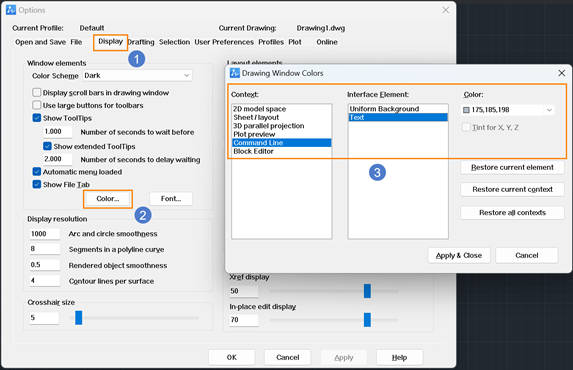The width and height of the screenshot is (573, 370).
Task: Open the User Preferences tab
Action: click(224, 42)
